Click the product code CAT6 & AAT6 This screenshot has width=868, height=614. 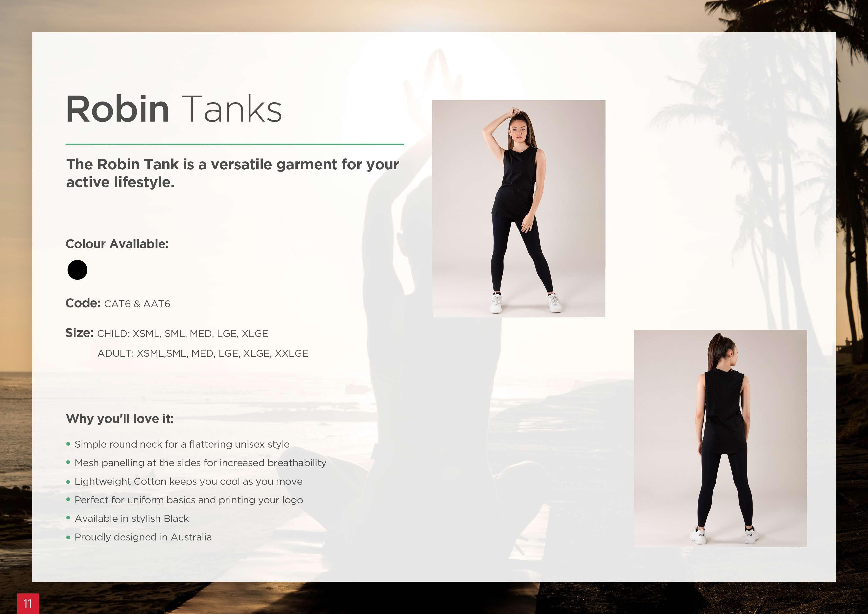tap(137, 304)
